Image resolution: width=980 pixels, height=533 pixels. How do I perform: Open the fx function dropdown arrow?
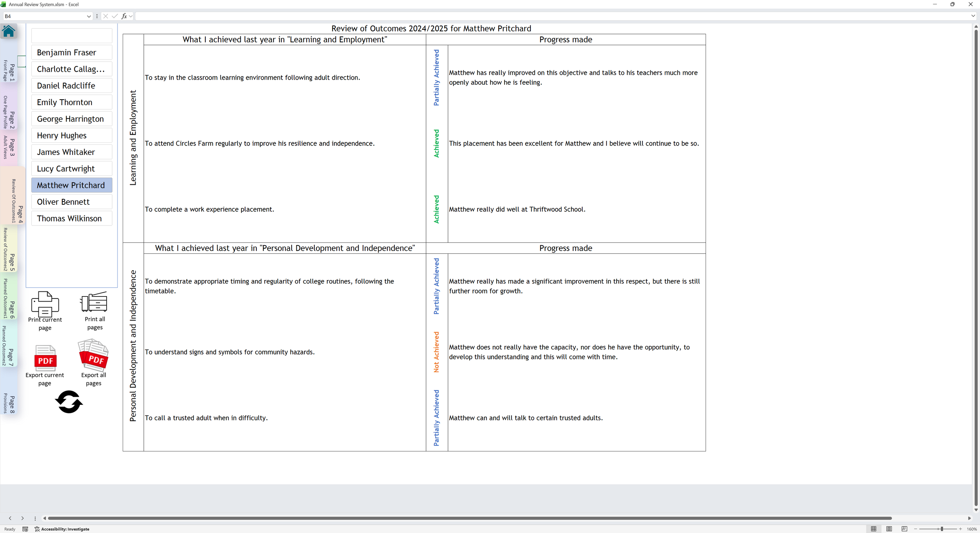tap(131, 16)
